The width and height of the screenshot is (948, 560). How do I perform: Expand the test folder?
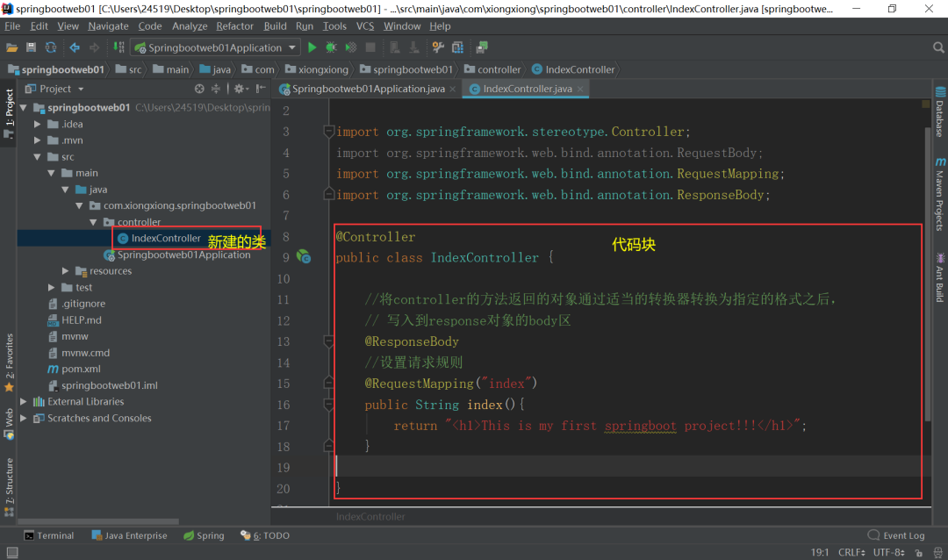point(52,287)
